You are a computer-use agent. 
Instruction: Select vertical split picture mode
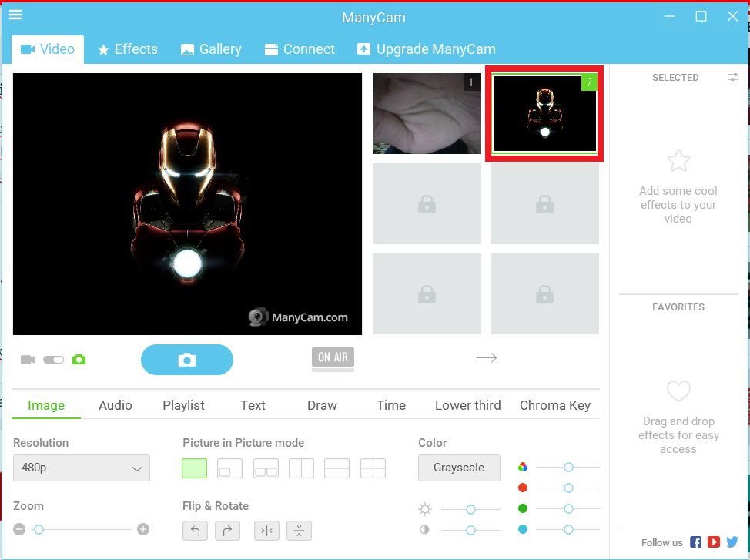pos(301,468)
